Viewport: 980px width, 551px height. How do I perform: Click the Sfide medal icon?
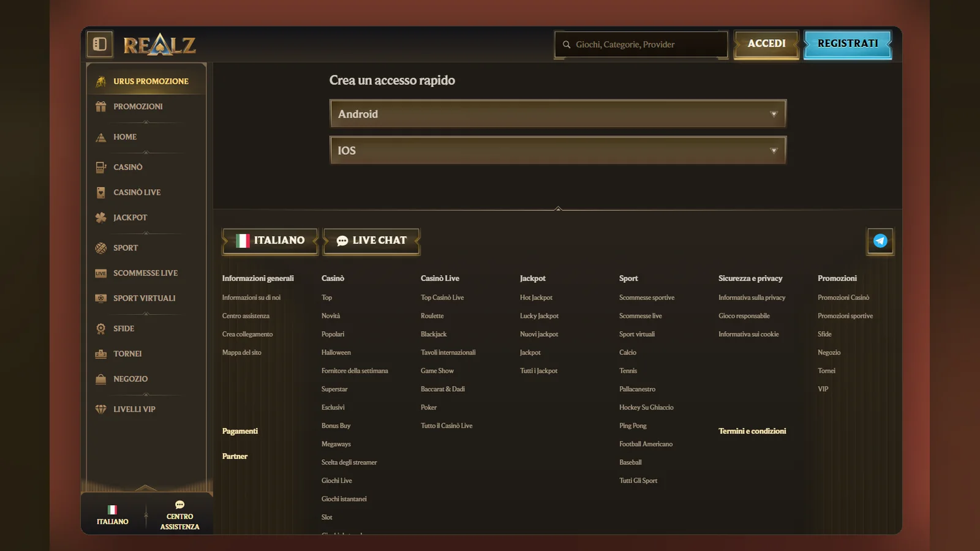[x=101, y=329]
